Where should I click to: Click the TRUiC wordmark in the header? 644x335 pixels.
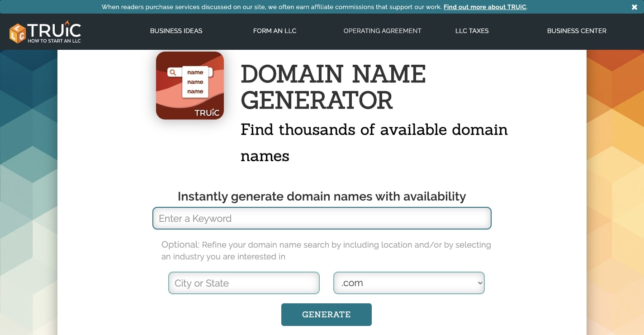[x=54, y=31]
